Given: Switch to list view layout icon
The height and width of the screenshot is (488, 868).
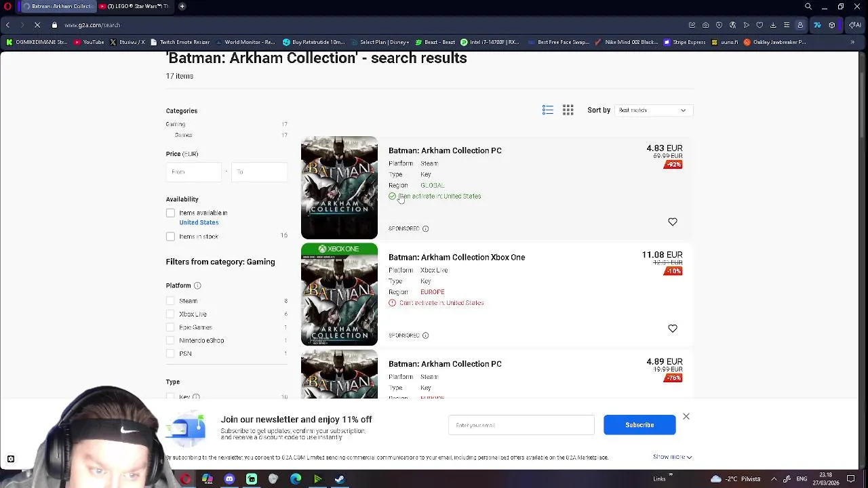Looking at the screenshot, I should click(x=548, y=110).
